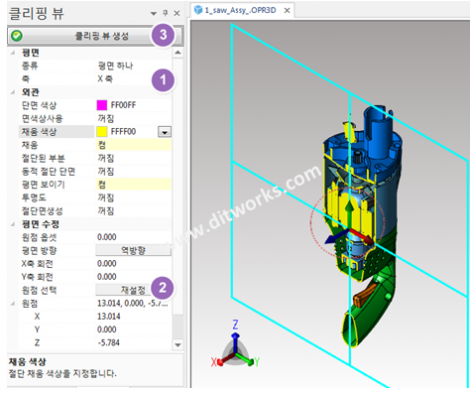Select the 축 value X 축
Screen dimensions: 470x394
(x=105, y=79)
